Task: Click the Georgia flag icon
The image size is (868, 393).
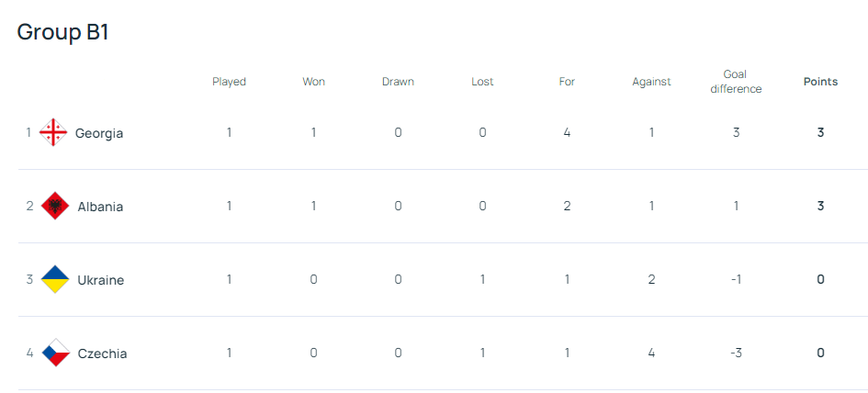Action: (x=54, y=132)
